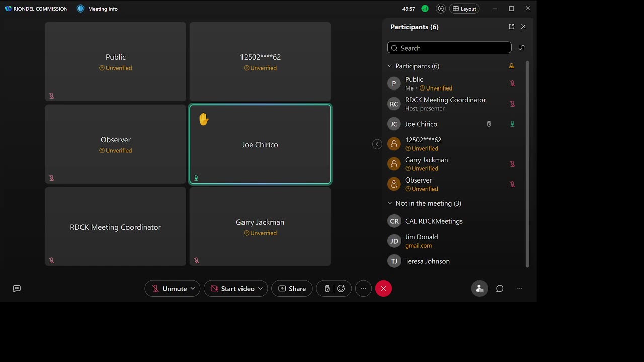The width and height of the screenshot is (644, 362).
Task: Click the muted mic on RDCK Meeting Coordinator tile
Action: (x=51, y=260)
